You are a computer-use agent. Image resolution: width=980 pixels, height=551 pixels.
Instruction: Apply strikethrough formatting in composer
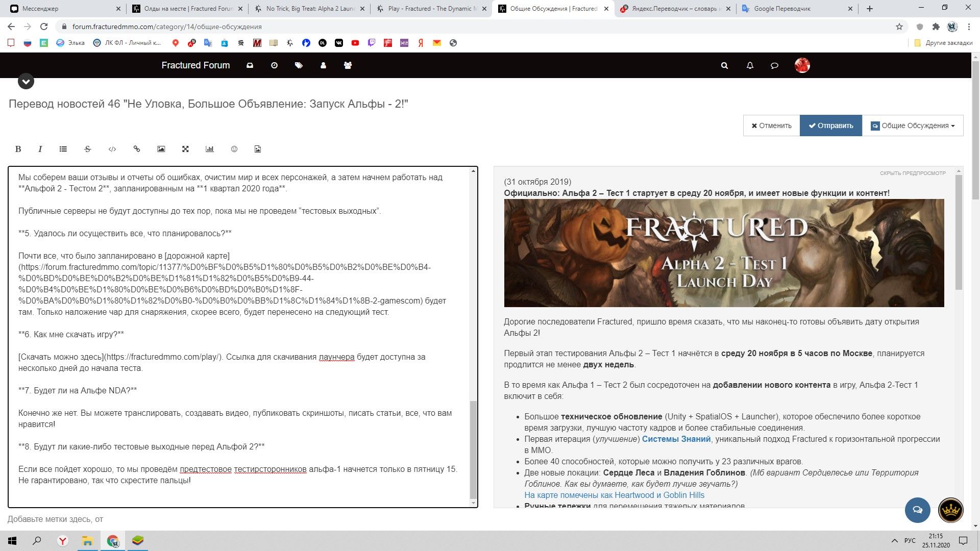(88, 149)
